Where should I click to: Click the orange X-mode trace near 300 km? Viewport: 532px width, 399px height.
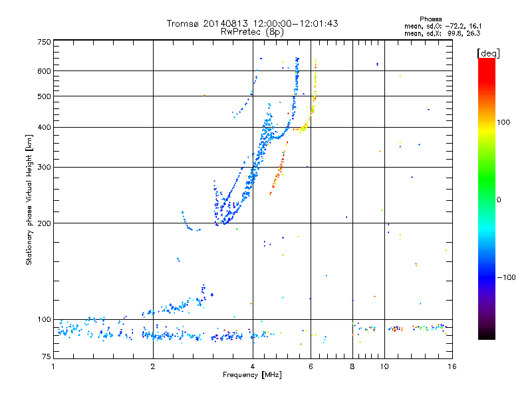coord(279,169)
